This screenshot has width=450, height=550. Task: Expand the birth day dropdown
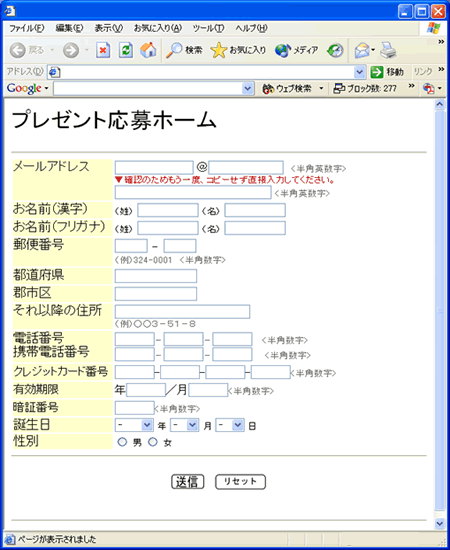coord(230,425)
